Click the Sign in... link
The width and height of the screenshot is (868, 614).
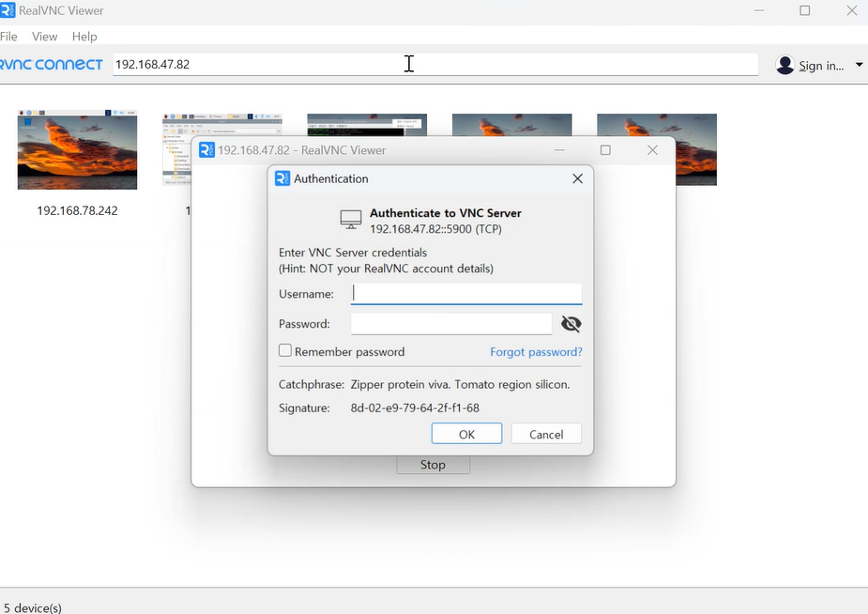[x=821, y=66]
